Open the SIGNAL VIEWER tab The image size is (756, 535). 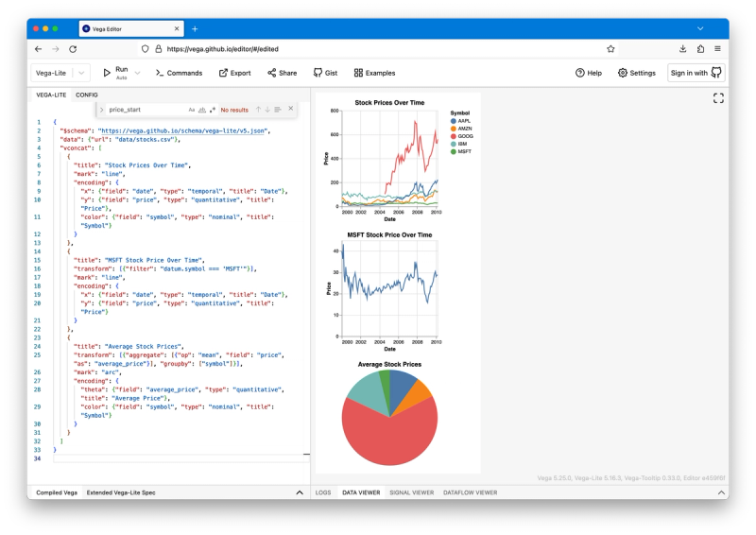412,492
